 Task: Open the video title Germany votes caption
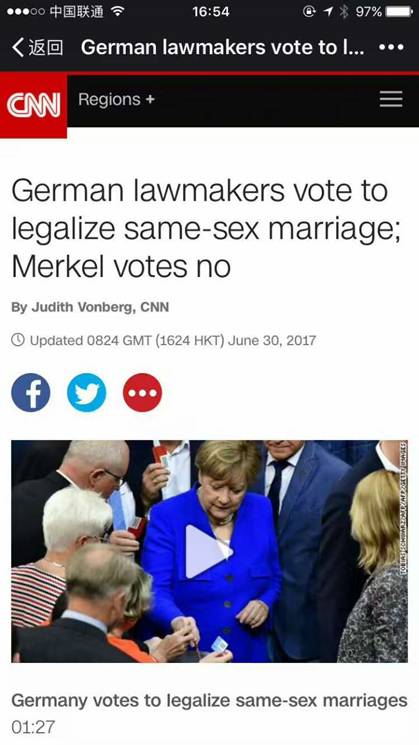tap(209, 700)
